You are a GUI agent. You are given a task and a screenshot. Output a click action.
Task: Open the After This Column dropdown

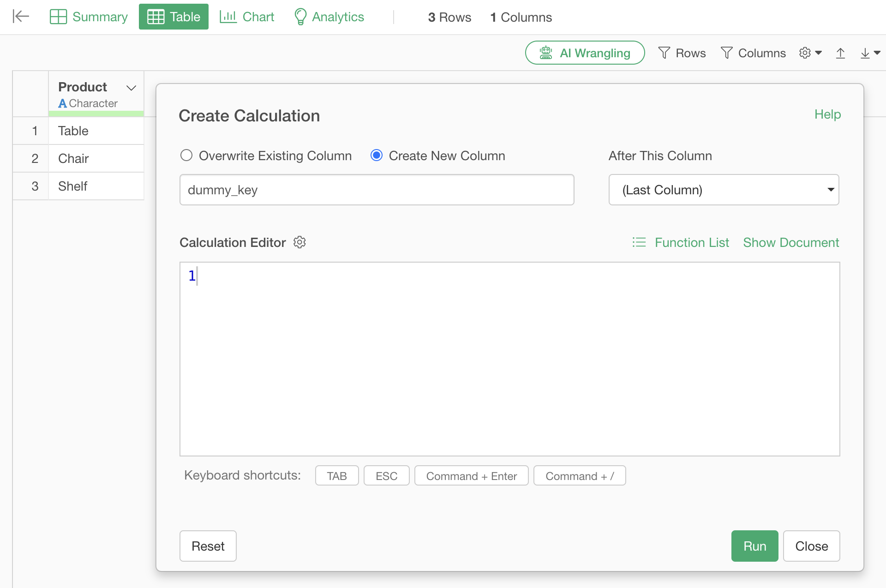723,190
